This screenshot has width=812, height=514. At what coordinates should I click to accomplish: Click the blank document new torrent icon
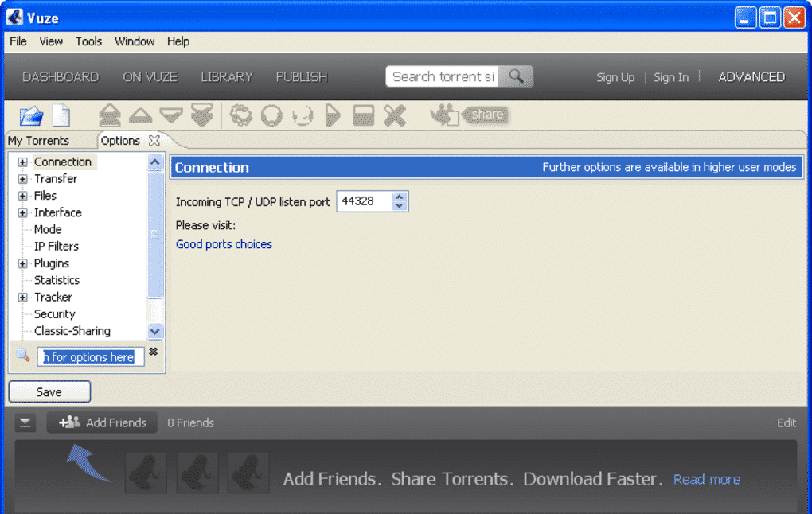pos(61,116)
